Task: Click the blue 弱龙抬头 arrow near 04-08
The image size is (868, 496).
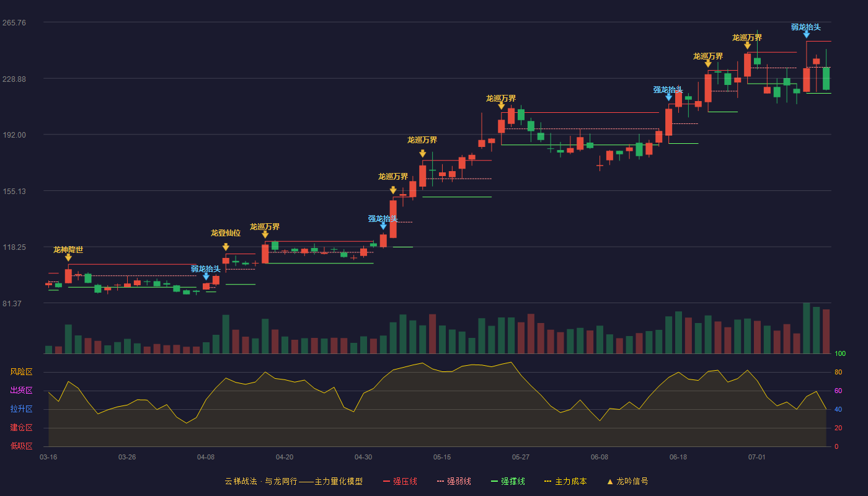Action: point(206,277)
